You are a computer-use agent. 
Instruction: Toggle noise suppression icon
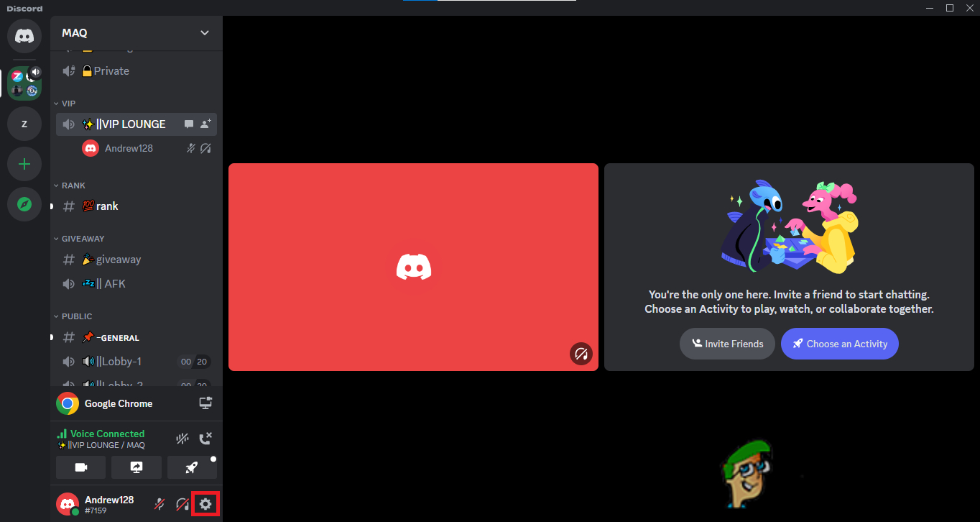[182, 439]
